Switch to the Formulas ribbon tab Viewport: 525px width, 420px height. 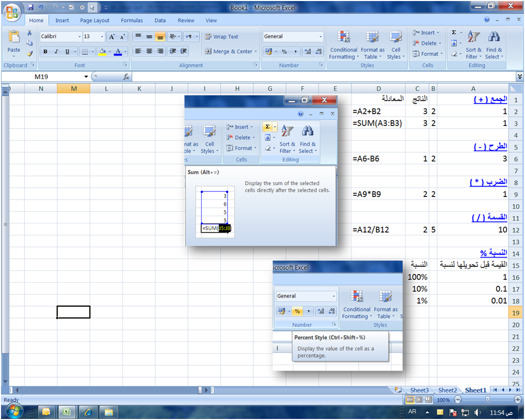(132, 20)
